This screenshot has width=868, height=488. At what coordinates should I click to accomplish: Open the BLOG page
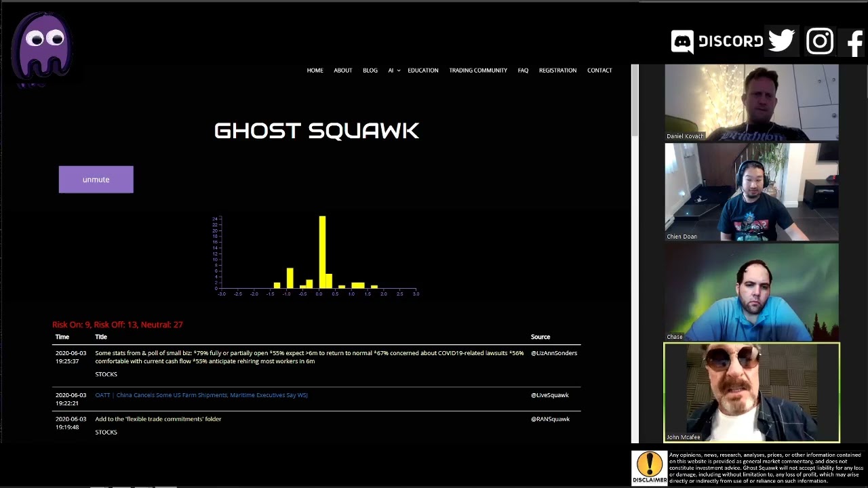tap(370, 70)
